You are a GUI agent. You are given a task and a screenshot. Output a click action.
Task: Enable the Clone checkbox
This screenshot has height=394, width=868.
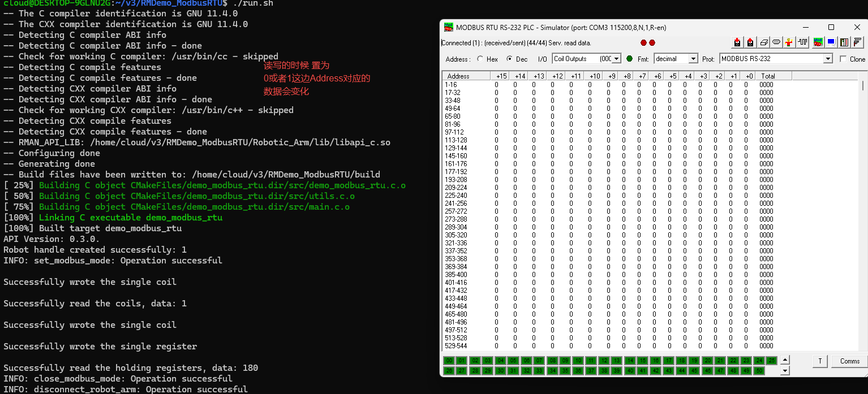pyautogui.click(x=843, y=59)
